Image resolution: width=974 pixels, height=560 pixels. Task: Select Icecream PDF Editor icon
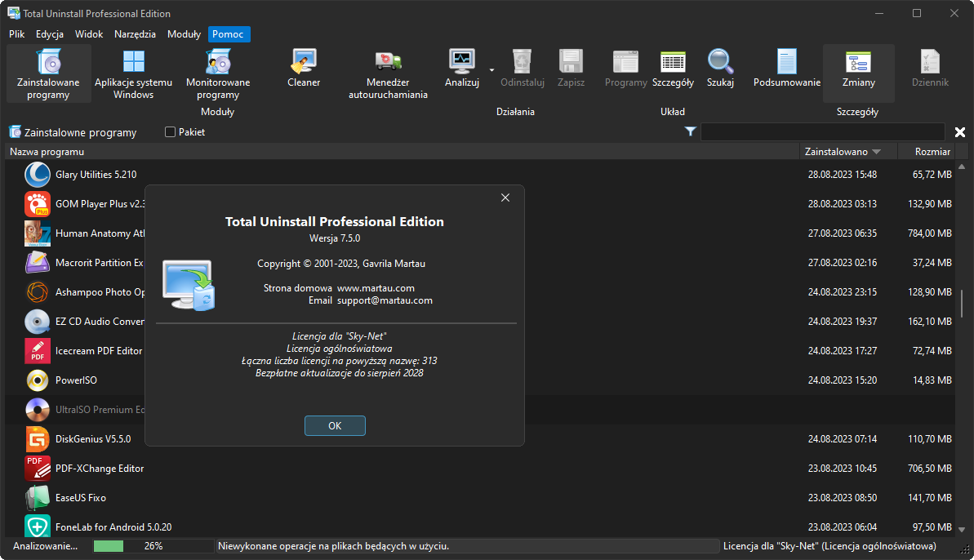click(38, 351)
